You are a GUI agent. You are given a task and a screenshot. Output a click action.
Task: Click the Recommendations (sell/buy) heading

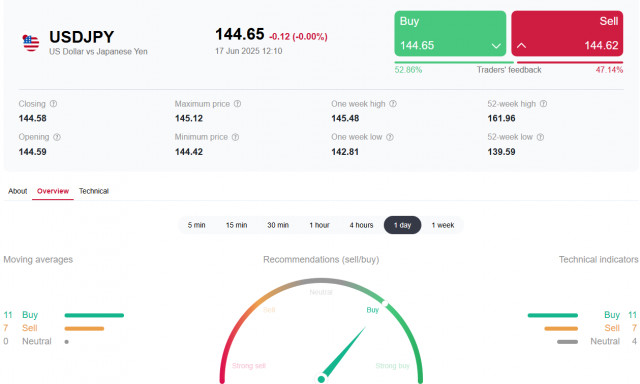point(321,260)
